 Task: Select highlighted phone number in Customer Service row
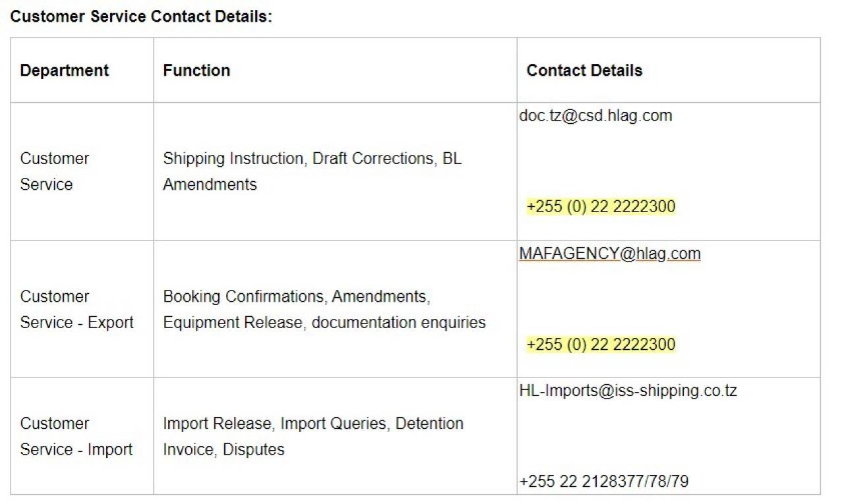pos(601,207)
